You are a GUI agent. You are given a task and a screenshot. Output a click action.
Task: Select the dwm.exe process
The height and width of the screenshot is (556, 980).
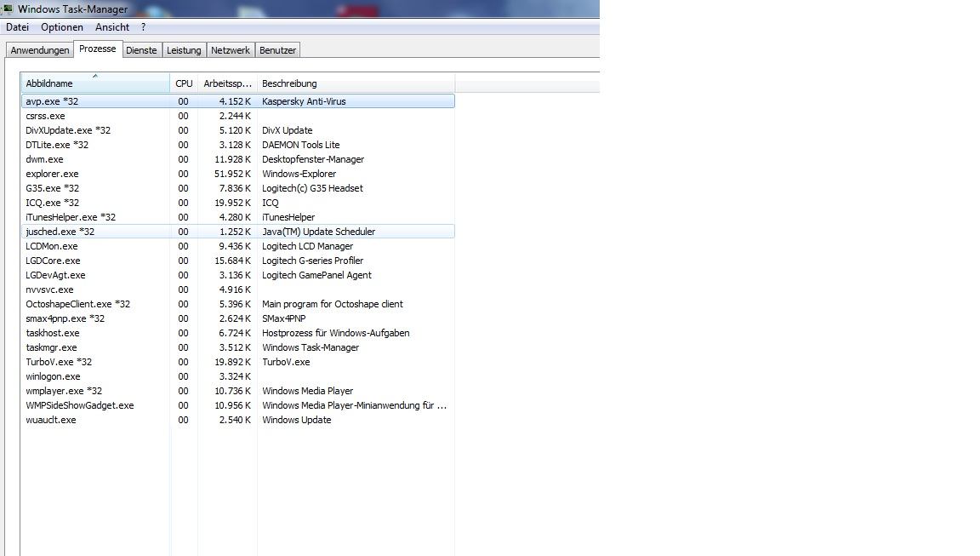237,159
